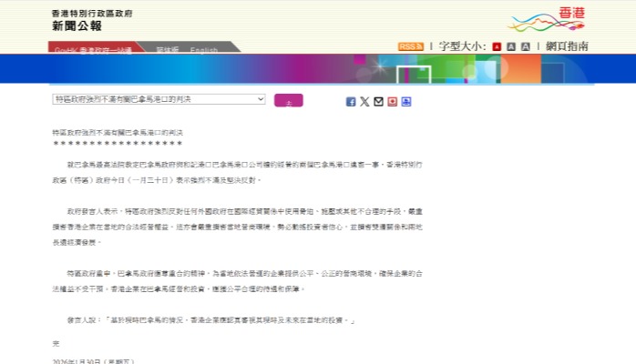
Task: Choose the largest font size A
Action: (526, 46)
